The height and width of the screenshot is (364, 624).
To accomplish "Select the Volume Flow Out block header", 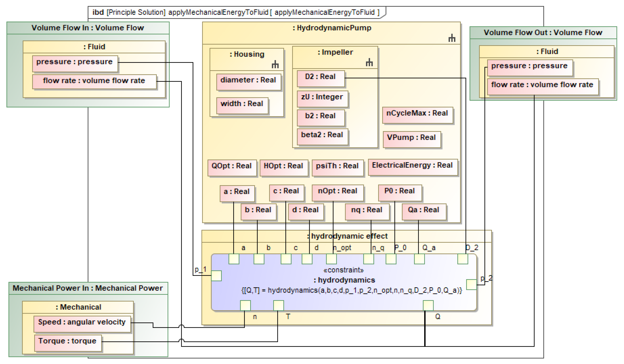I will coord(543,32).
